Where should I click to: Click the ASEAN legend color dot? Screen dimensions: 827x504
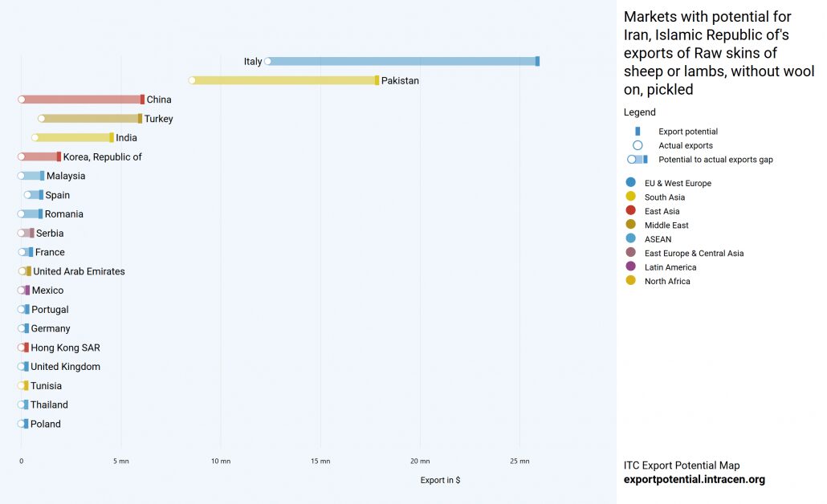pyautogui.click(x=630, y=238)
